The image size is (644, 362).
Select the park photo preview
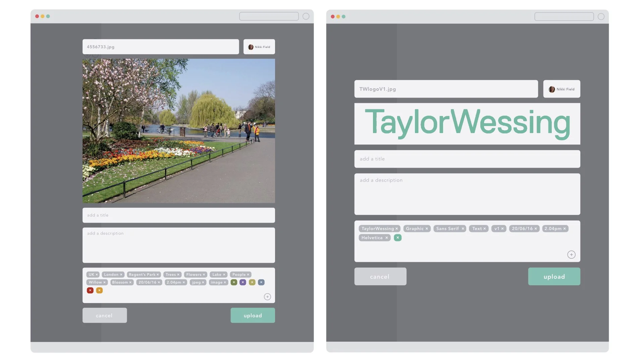tap(179, 131)
